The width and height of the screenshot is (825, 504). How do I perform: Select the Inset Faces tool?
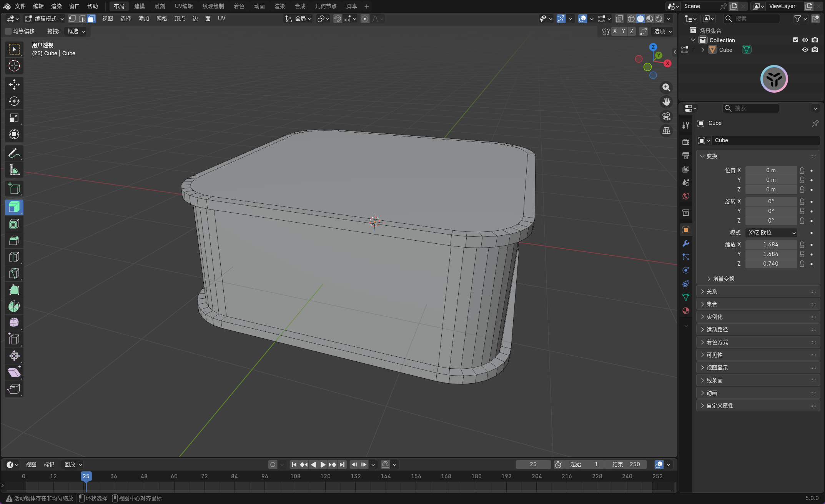14,224
